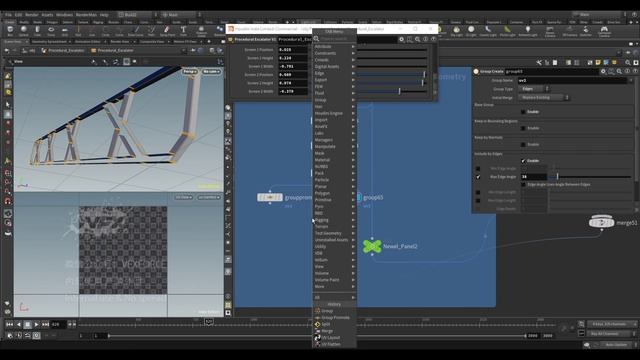The height and width of the screenshot is (360, 640).
Task: Choose Group Promote from history list
Action: (x=334, y=318)
